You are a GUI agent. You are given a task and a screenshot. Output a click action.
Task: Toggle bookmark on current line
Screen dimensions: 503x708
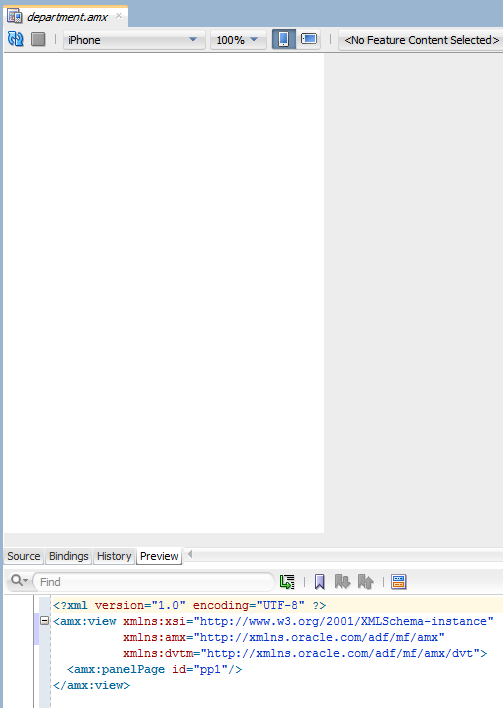tap(320, 582)
